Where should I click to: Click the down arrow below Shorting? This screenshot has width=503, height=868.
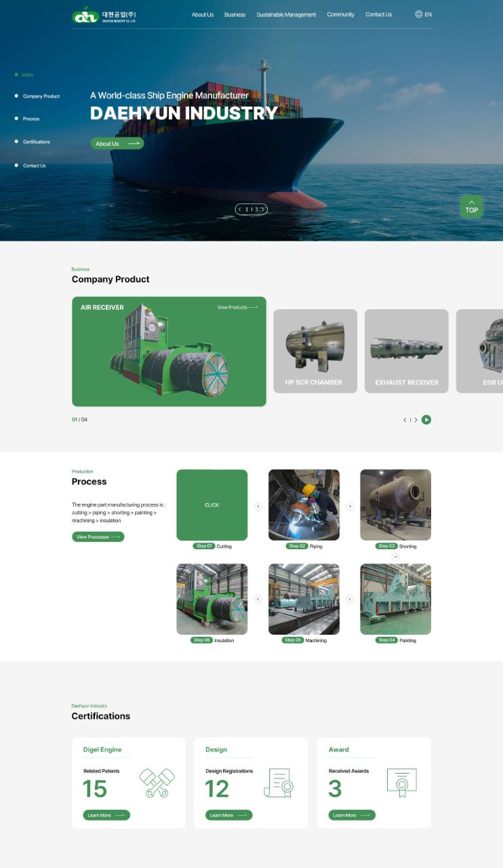pyautogui.click(x=396, y=557)
